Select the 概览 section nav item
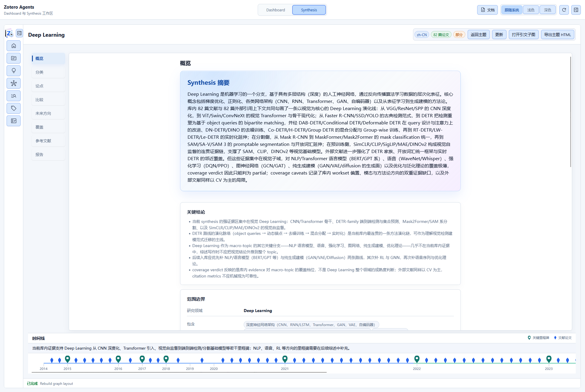 click(48, 58)
